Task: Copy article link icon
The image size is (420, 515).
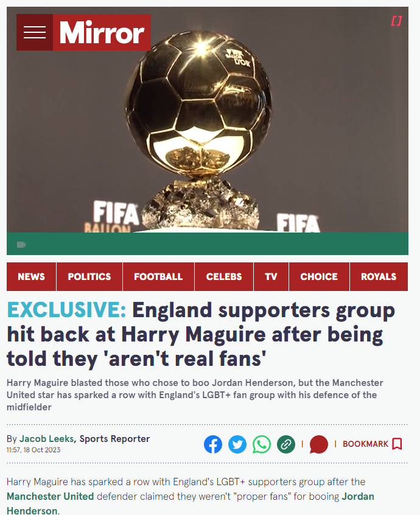Action: pyautogui.click(x=286, y=444)
